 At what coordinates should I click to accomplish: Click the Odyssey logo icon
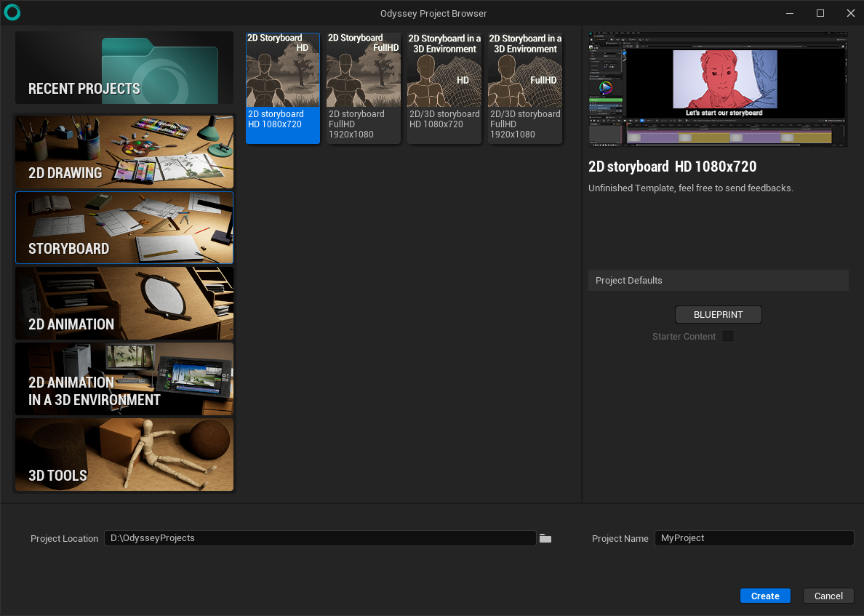tap(12, 12)
